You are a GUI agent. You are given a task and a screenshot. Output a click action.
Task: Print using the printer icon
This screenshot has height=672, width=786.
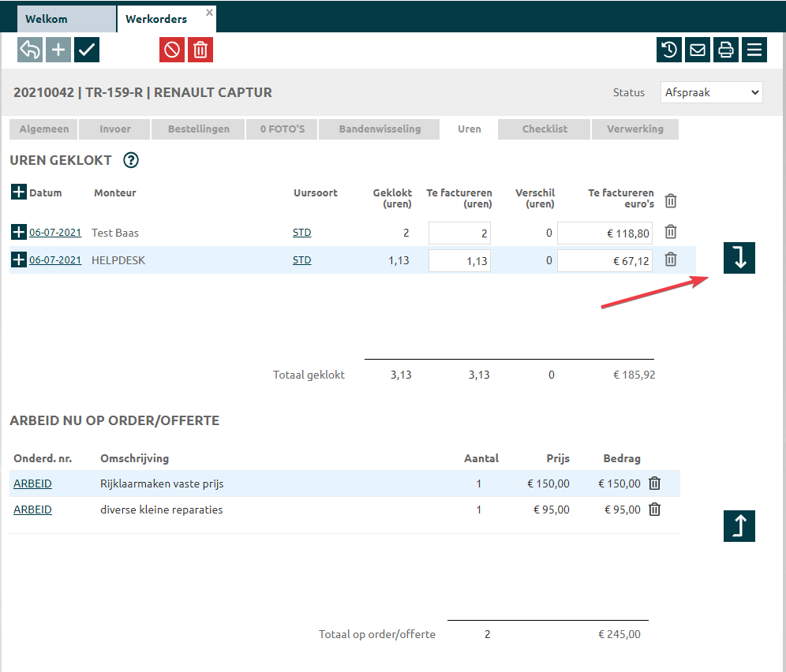point(726,50)
